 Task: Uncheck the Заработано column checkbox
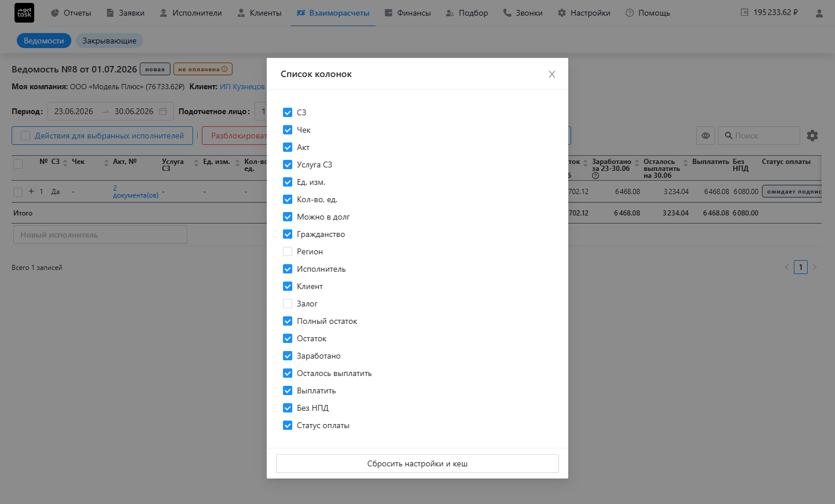click(288, 356)
